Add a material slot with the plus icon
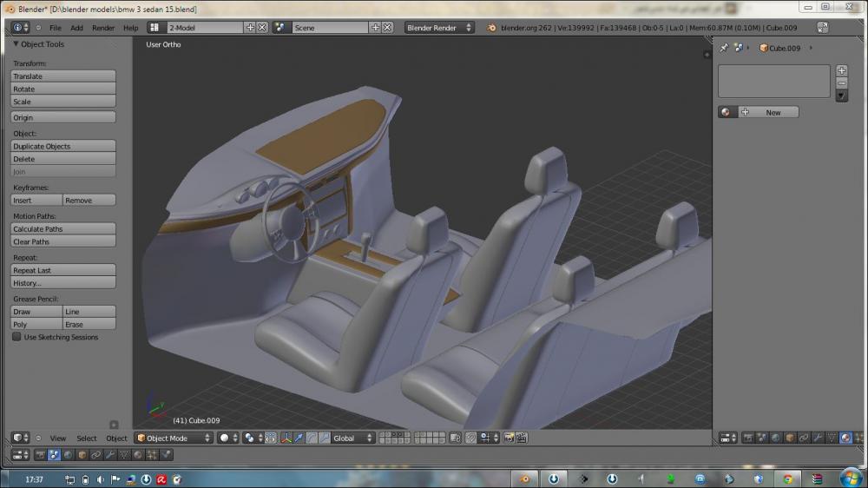 [841, 70]
